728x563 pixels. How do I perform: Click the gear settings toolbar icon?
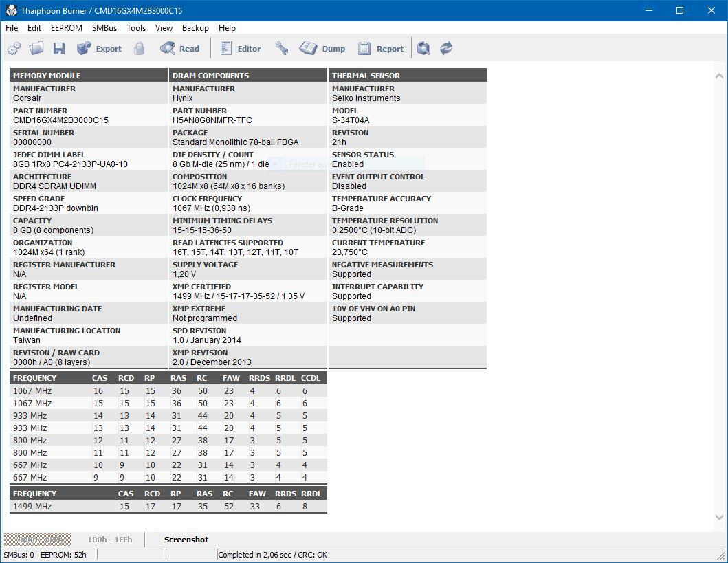click(14, 48)
